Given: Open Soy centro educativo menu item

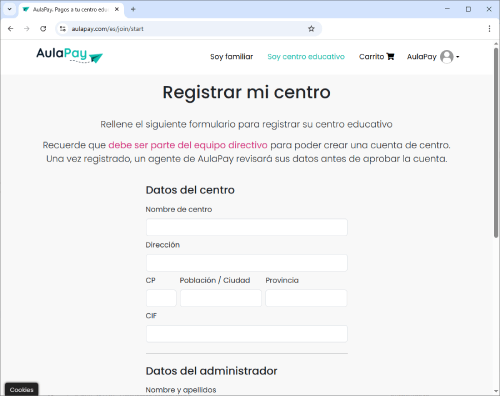Looking at the screenshot, I should coord(306,57).
